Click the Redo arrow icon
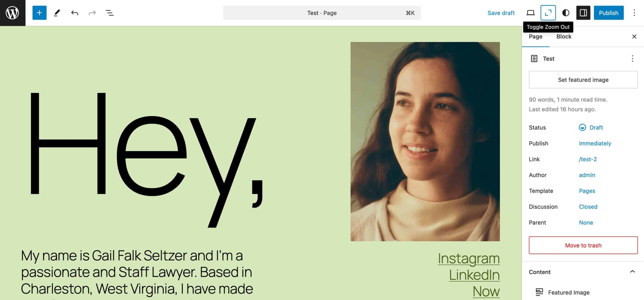This screenshot has height=300, width=644. 92,12
